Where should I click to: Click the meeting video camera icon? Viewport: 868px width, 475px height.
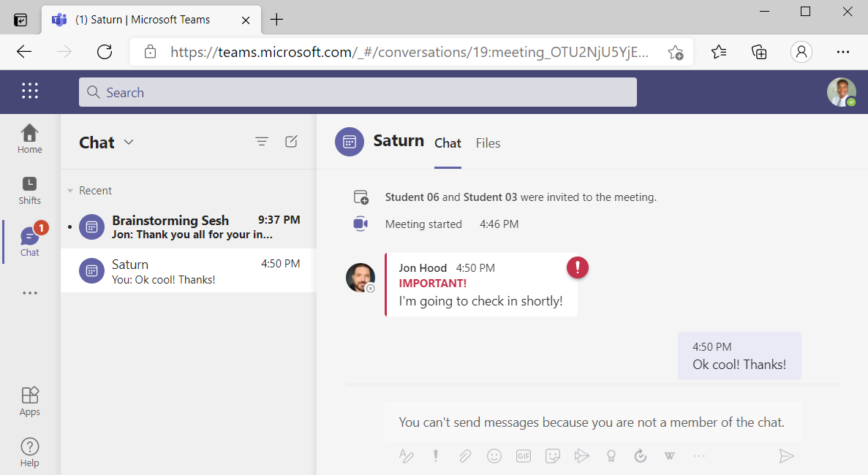361,224
